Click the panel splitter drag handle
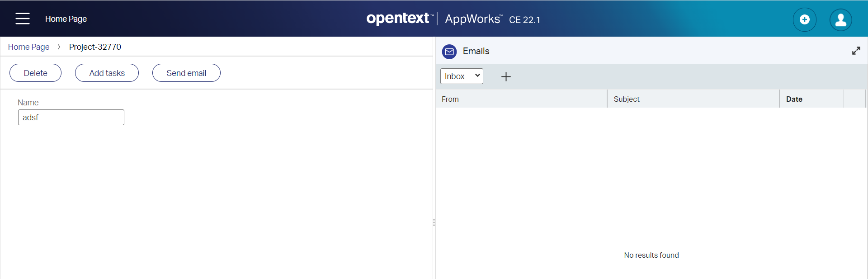This screenshot has height=279, width=868. pos(434,222)
